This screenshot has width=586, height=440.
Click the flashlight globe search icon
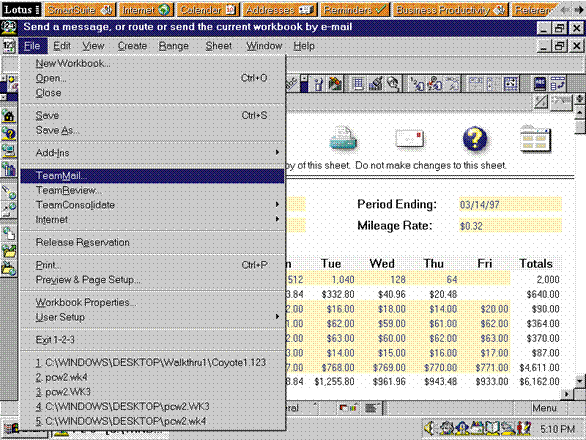tap(9, 192)
